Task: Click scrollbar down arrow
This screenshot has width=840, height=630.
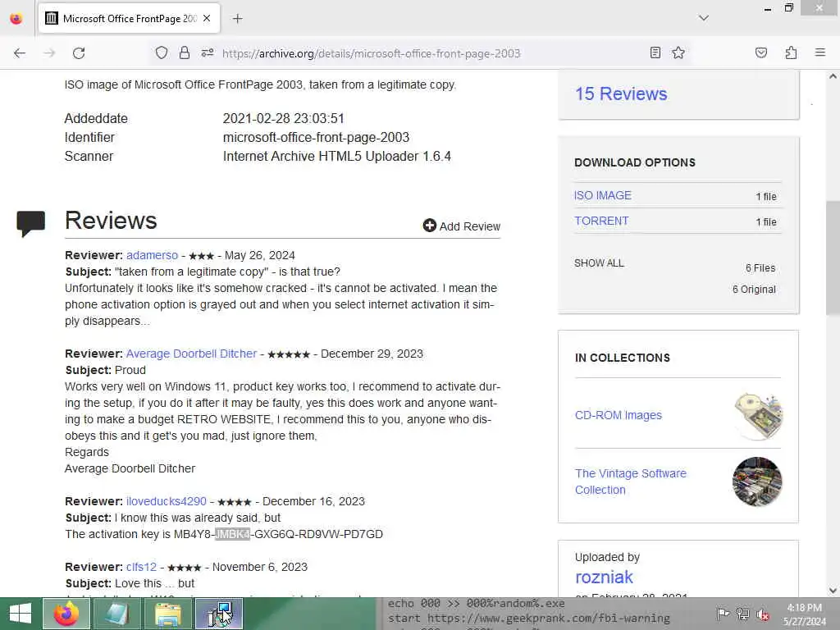Action: click(833, 591)
